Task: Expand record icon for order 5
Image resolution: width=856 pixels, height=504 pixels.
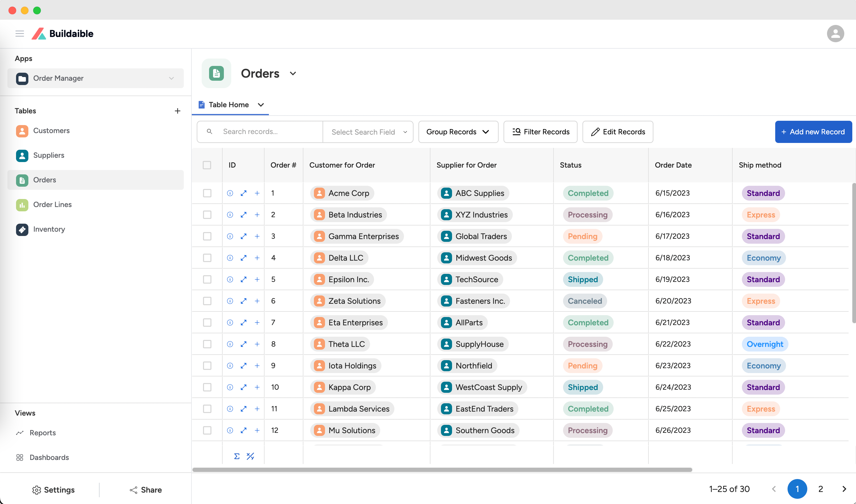Action: 243,279
